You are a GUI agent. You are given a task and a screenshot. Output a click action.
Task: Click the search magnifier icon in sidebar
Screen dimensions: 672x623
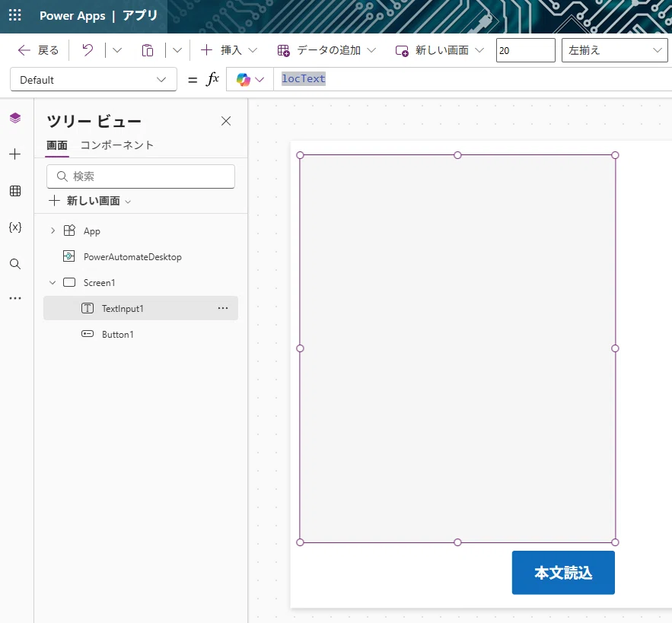15,263
